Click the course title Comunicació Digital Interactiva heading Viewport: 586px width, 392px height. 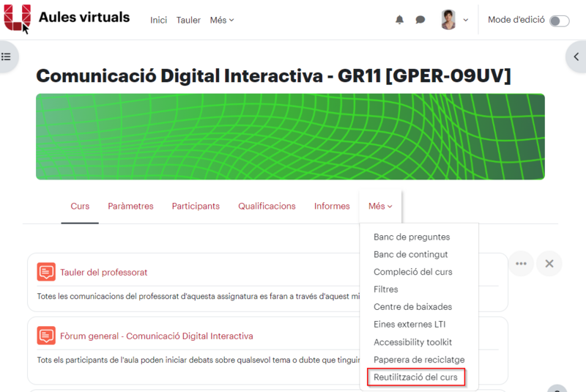pyautogui.click(x=273, y=76)
